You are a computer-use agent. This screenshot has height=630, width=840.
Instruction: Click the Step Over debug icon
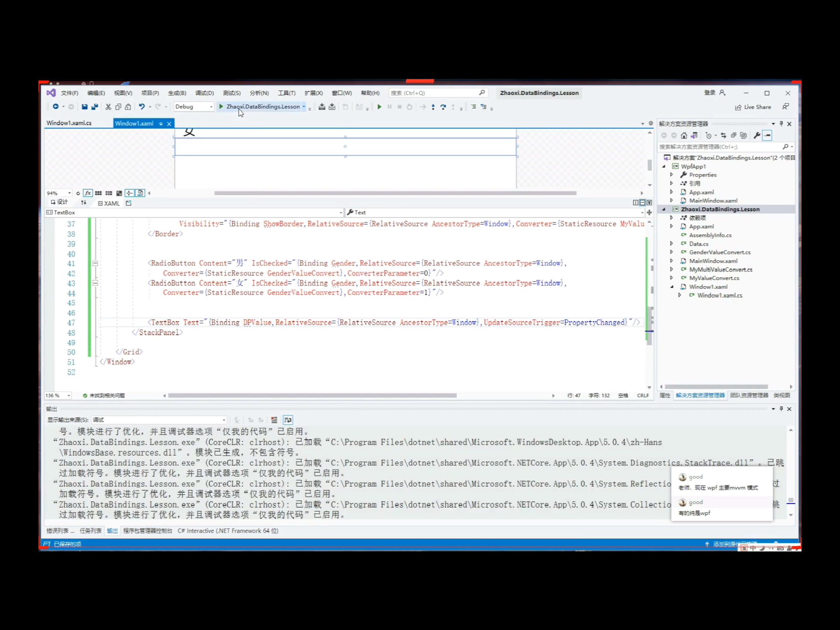tap(443, 107)
